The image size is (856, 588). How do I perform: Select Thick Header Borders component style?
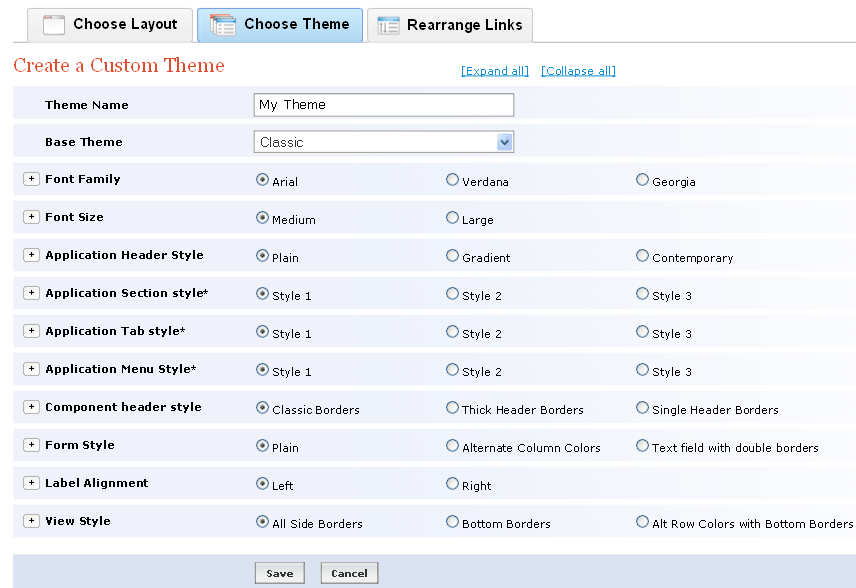[450, 407]
